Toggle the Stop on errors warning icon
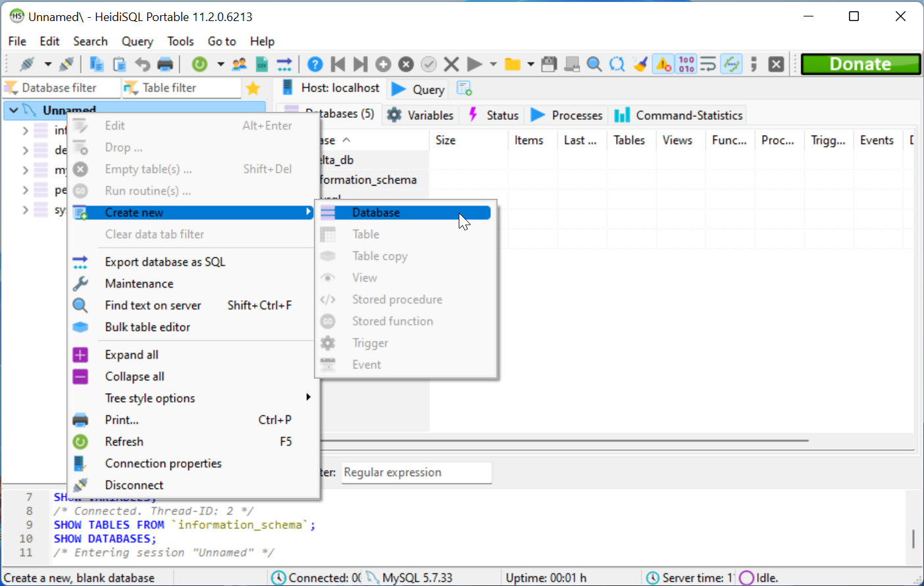This screenshot has height=586, width=924. coord(663,64)
